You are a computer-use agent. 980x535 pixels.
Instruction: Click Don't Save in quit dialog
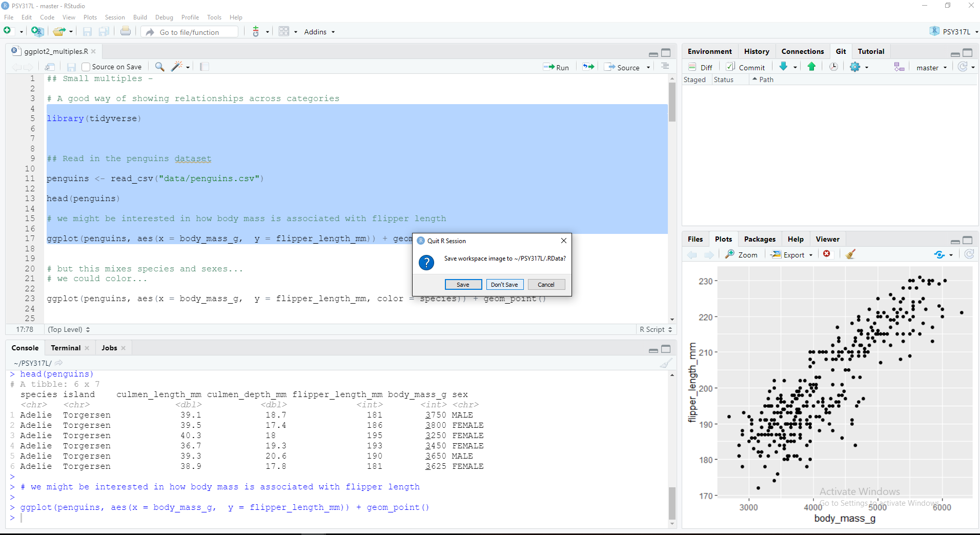coord(504,285)
